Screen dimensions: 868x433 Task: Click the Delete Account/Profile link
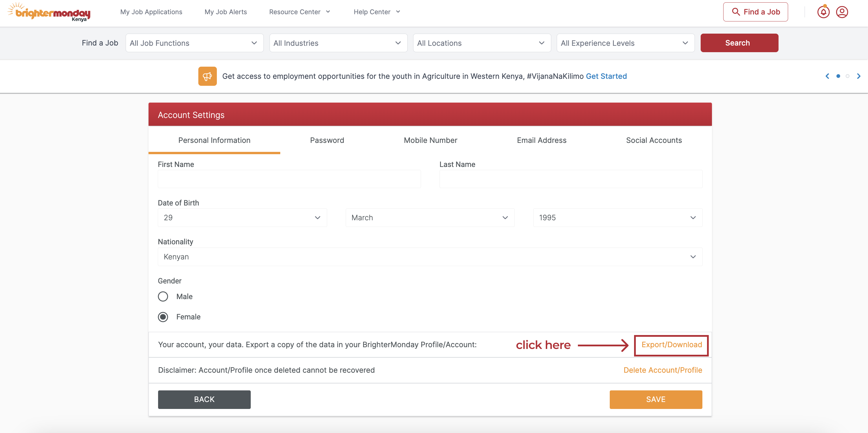tap(663, 370)
